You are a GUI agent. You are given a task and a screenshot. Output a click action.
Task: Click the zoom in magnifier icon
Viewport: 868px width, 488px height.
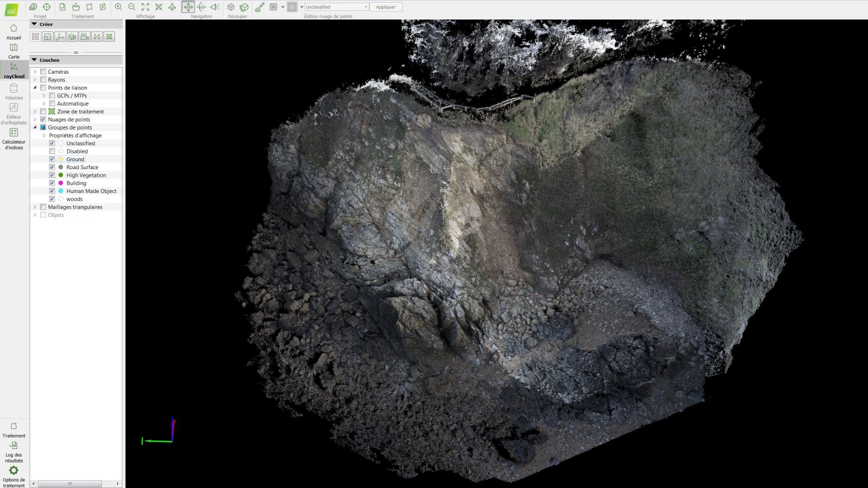[118, 7]
